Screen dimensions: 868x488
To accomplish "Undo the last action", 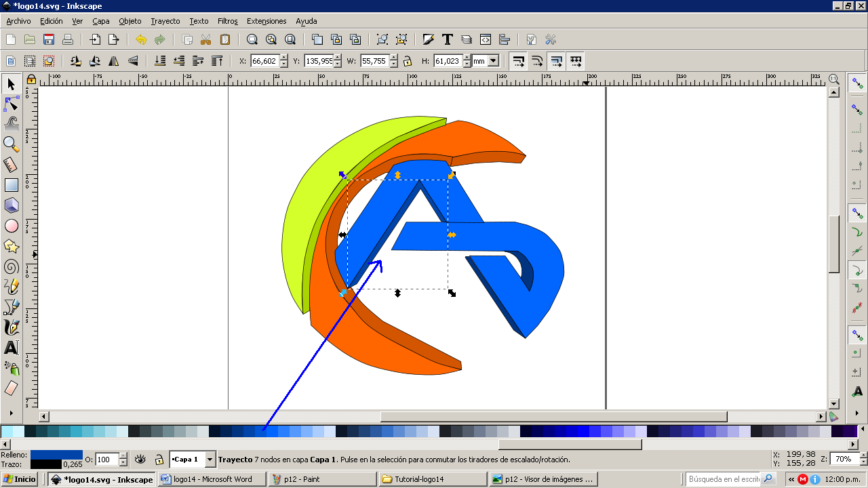I will tap(141, 39).
